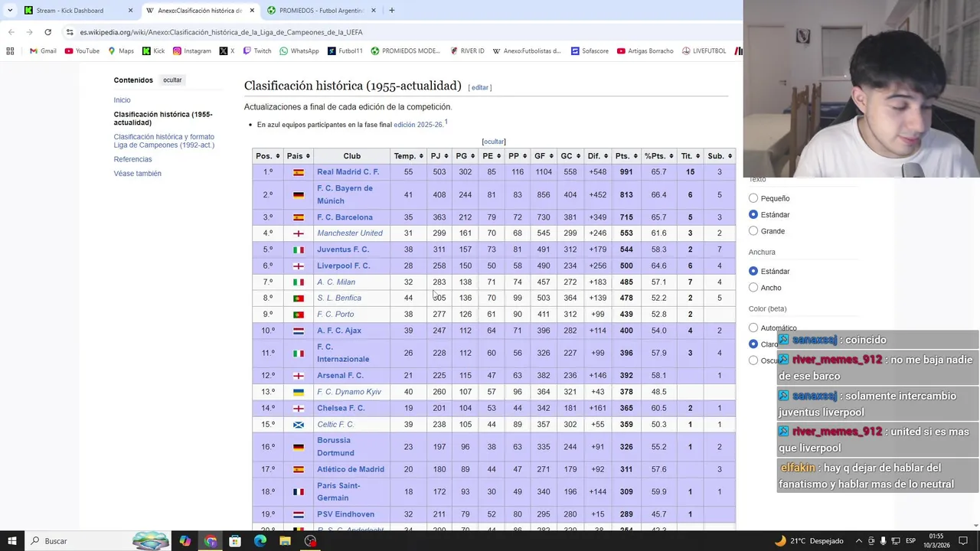Open the Maps bookmark
980x551 pixels.
tap(121, 51)
